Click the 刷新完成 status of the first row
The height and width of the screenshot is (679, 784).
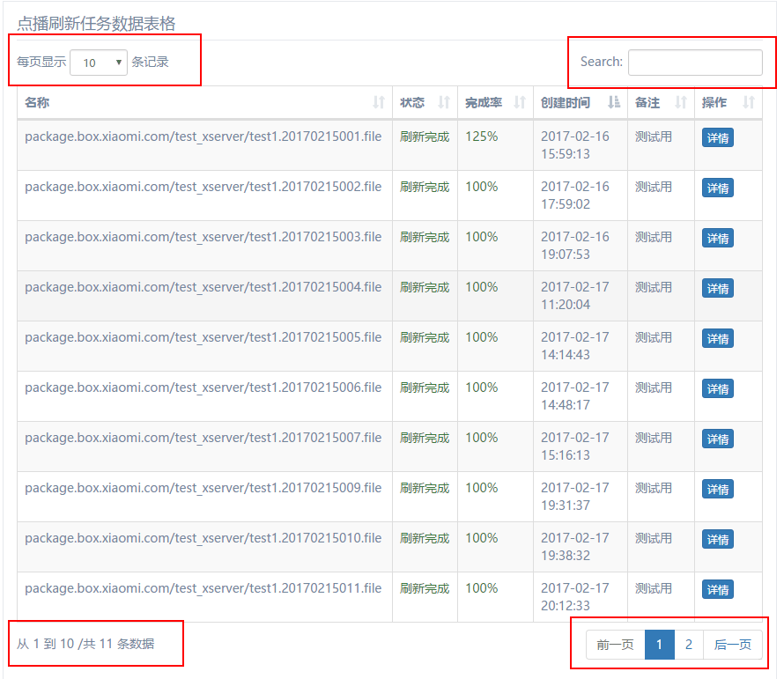[425, 137]
